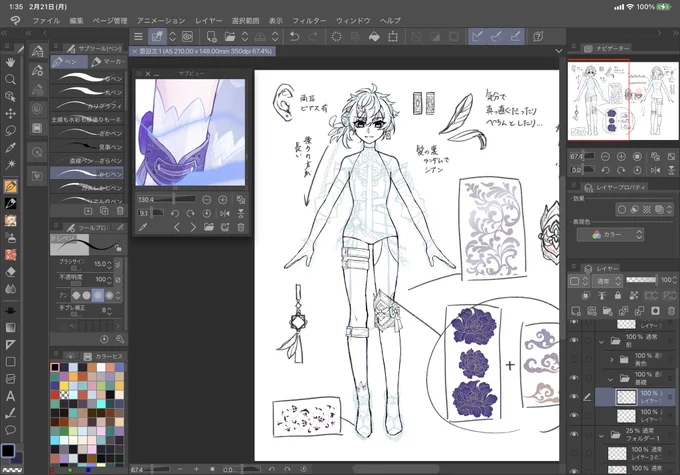Open the アニメーション menu
Screen dimensions: 680x475
tap(161, 20)
